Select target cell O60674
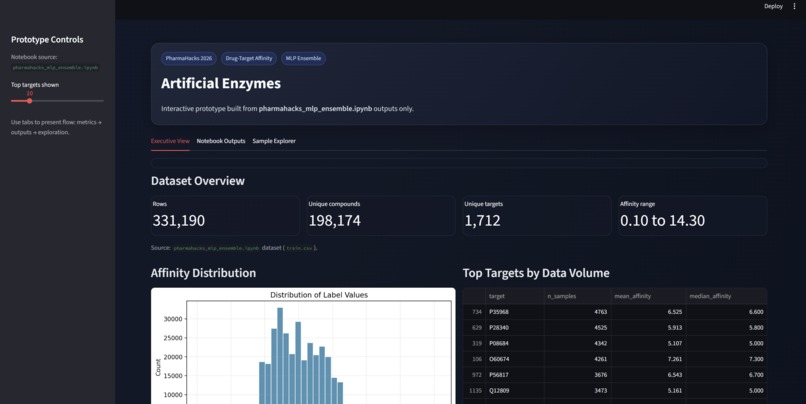Image resolution: width=806 pixels, height=404 pixels. click(515, 359)
